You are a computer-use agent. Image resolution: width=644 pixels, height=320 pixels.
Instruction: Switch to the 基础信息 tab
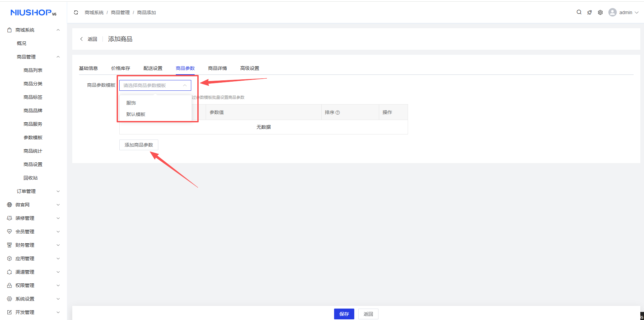[88, 68]
